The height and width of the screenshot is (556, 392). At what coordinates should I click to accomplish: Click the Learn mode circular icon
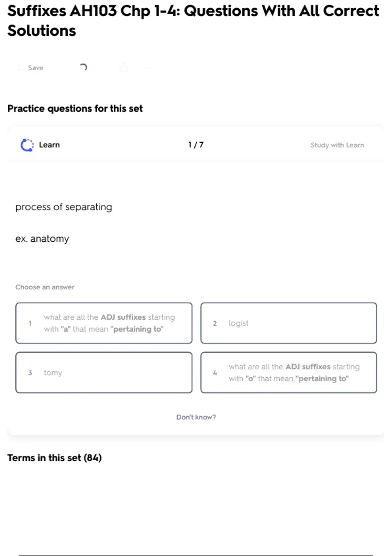(27, 145)
